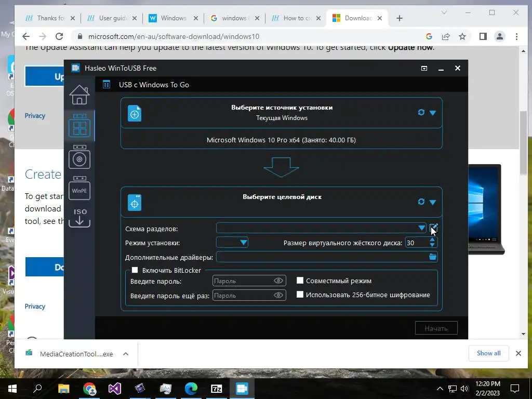Click the upper Privacy link on the webpage
Viewport: 532px width, 399px height.
coord(35,116)
